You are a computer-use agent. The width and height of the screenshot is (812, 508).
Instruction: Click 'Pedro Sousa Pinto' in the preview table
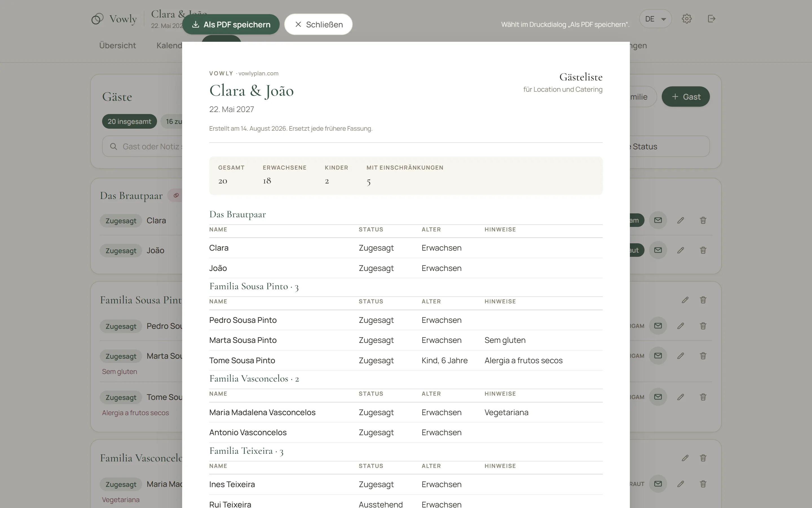[243, 320]
